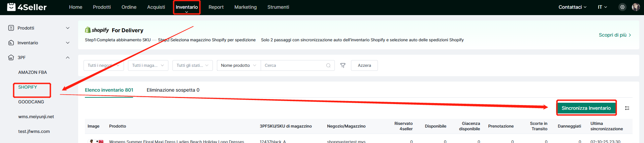This screenshot has height=143, width=644.
Task: Switch to Elenco inventario 801 tab
Action: tap(109, 90)
